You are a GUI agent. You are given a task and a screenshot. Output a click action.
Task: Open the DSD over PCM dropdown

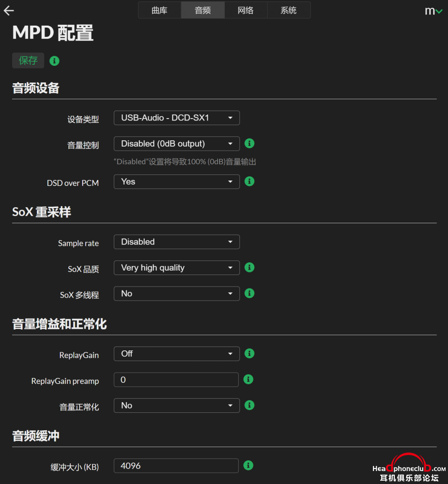[177, 182]
